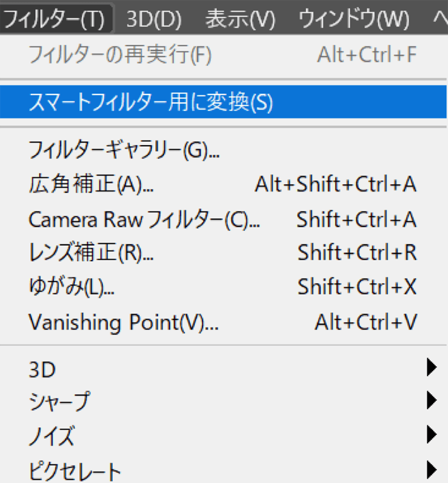Expand the arrow beside ピクセレート
This screenshot has width=448, height=483.
tap(432, 470)
